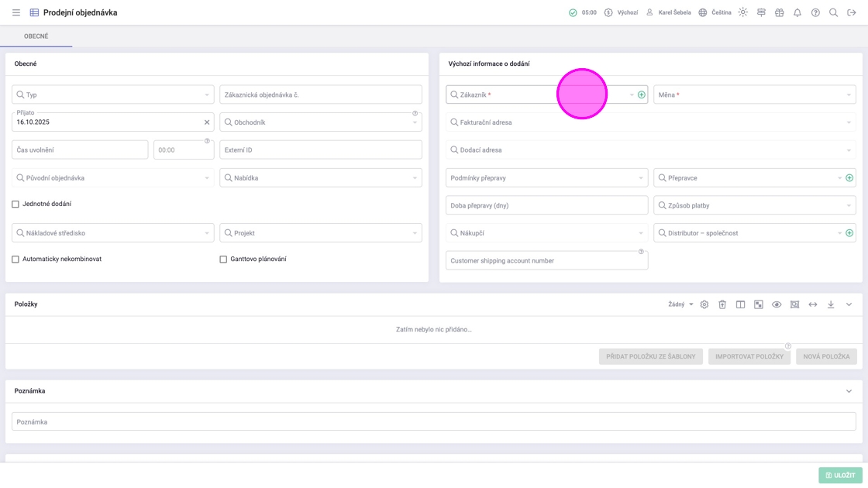Click the green plus next to Zákazník

[x=641, y=95]
